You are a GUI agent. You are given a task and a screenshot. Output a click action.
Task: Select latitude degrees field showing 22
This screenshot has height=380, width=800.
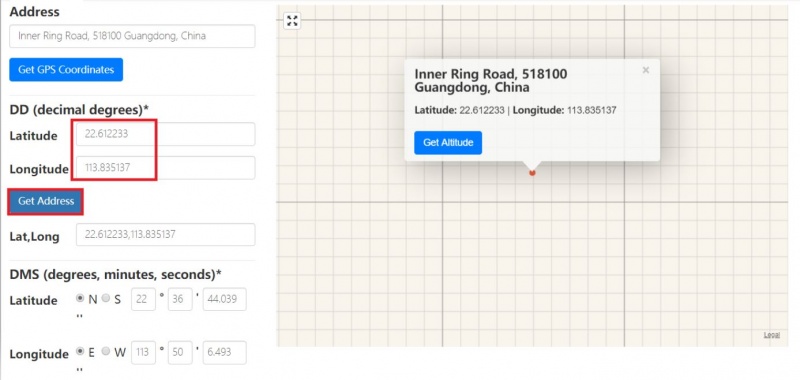[x=143, y=299]
